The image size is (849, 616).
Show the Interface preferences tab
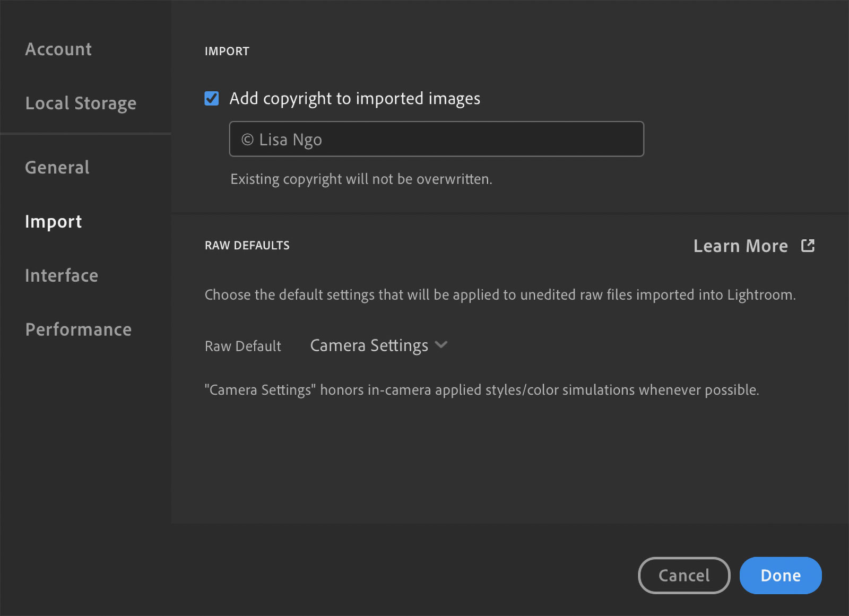[x=62, y=276]
